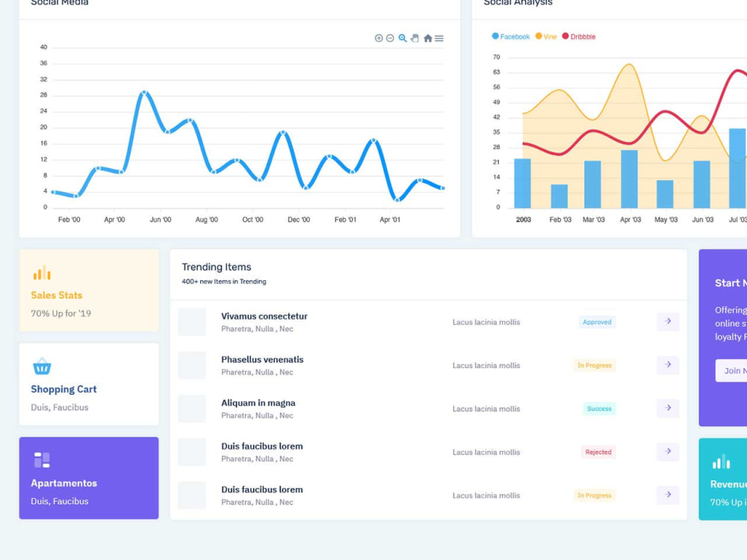Open arrow for Phasellus venenatis row
The width and height of the screenshot is (747, 560).
668,365
